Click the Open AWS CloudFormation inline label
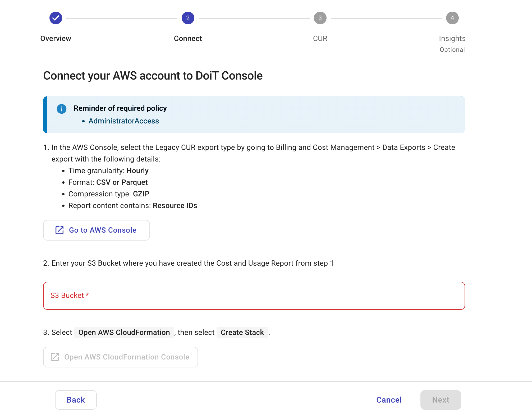The image size is (532, 415). (124, 332)
